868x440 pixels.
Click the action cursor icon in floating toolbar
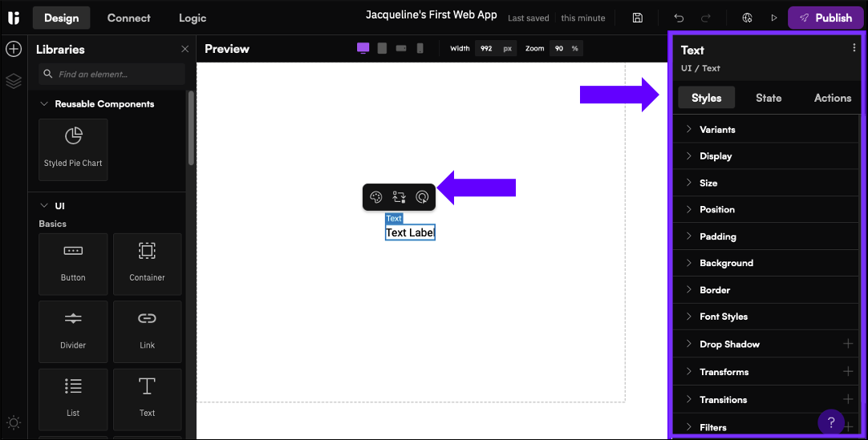[x=423, y=197]
